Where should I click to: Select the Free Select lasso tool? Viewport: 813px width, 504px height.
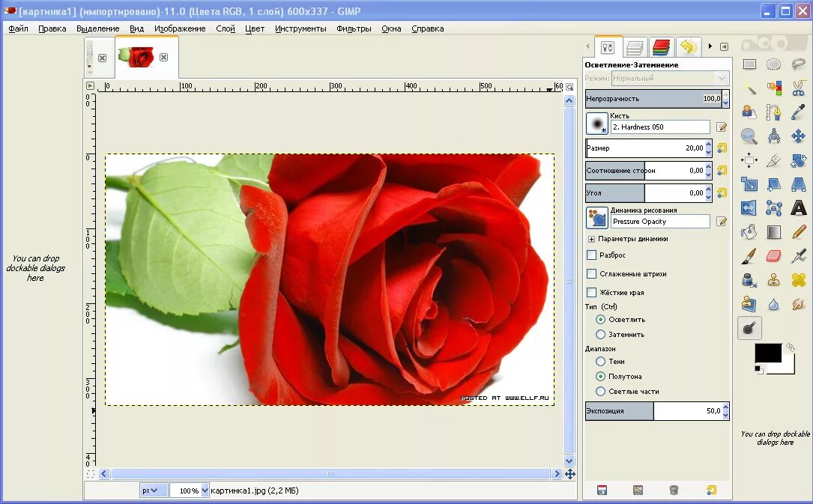tap(799, 64)
